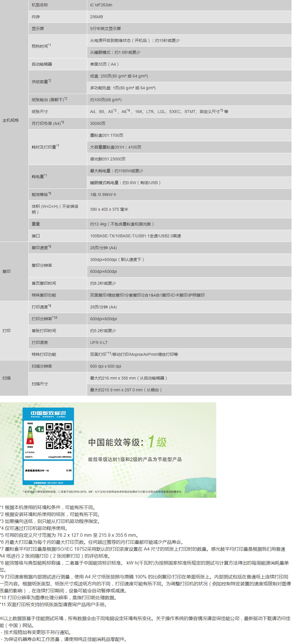This screenshot has height=644, width=297.
Task: Click the 大容量墨粉盒051H：4100页 cell
Action: point(115,147)
